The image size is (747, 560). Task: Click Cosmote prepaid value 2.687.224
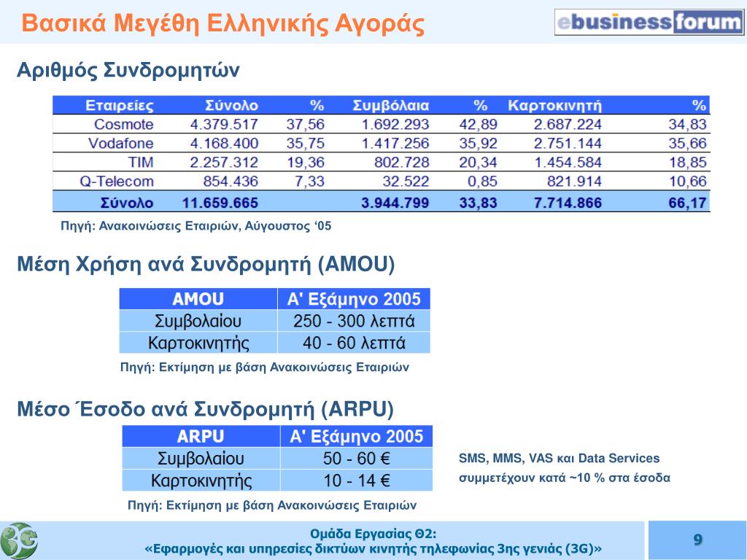tap(568, 124)
